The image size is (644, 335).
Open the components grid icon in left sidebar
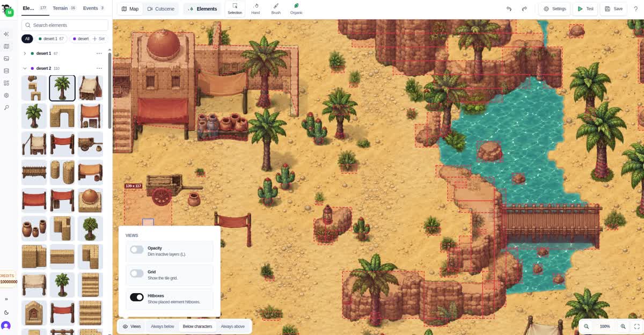(6, 83)
